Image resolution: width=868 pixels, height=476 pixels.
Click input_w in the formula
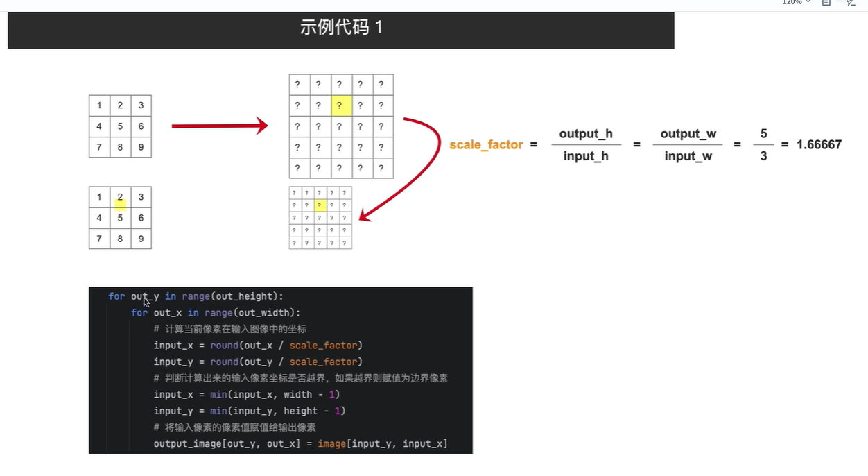(x=688, y=156)
